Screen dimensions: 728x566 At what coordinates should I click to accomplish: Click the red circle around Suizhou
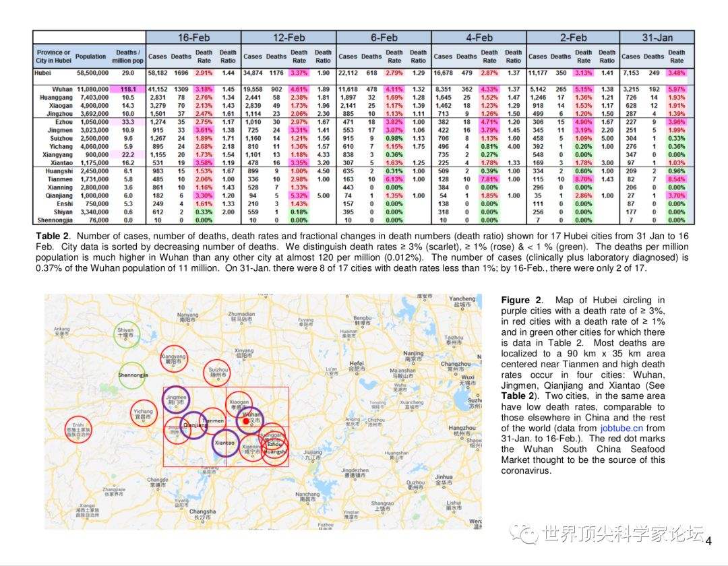tap(218, 373)
